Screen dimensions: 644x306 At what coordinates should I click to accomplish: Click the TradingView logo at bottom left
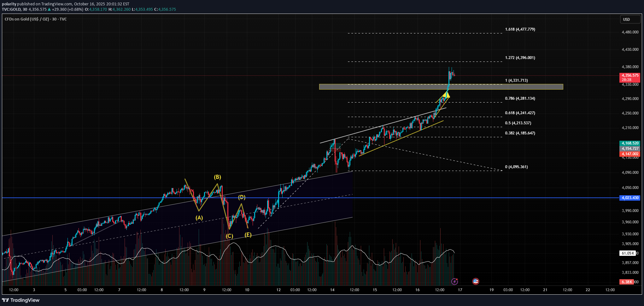21,300
